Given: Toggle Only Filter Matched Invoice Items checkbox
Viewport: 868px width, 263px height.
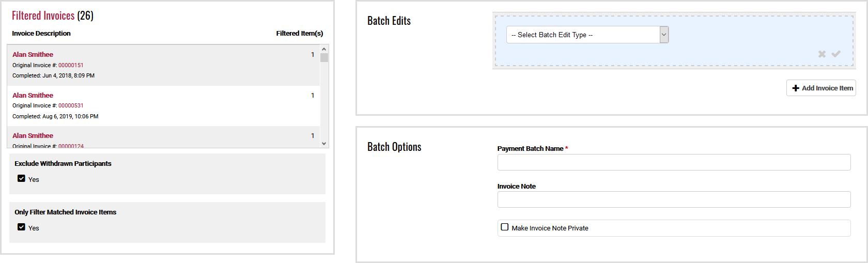Looking at the screenshot, I should (21, 227).
